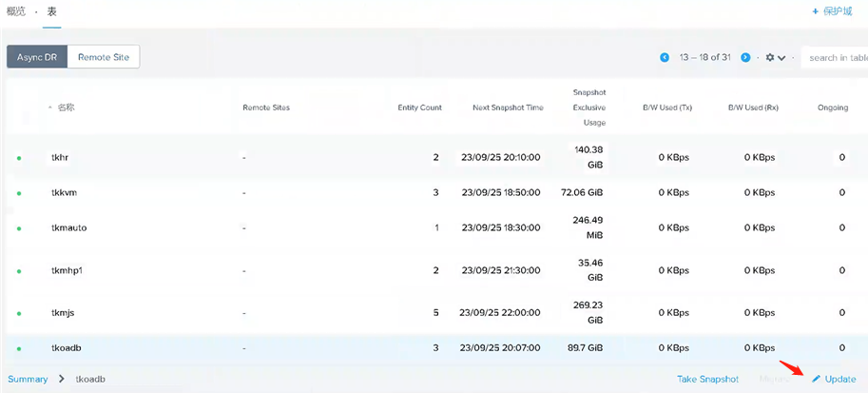Open Summary breadcrumb link
This screenshot has width=868, height=393.
coord(28,379)
